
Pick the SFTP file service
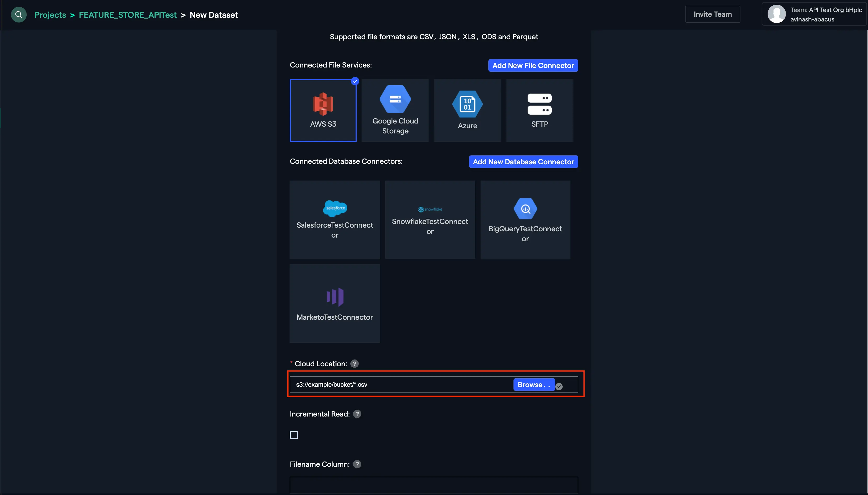pos(539,110)
